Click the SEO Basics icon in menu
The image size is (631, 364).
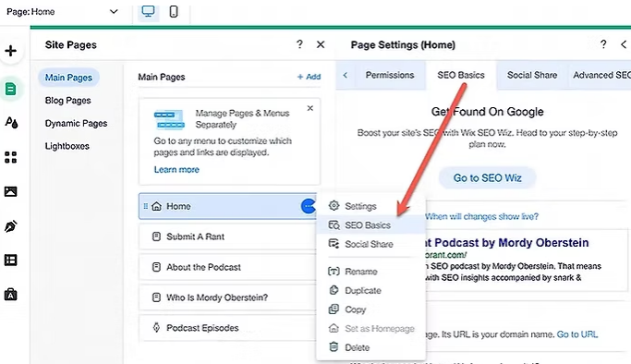pyautogui.click(x=334, y=224)
